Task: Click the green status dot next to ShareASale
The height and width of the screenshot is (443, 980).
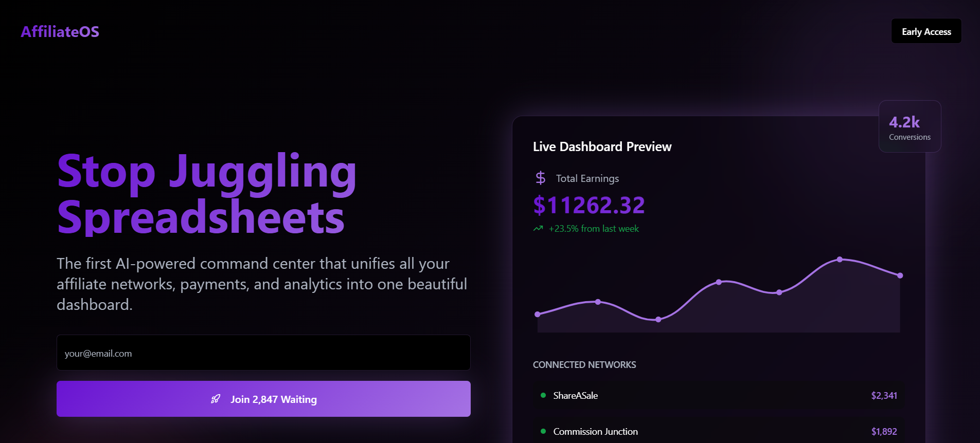Action: [543, 395]
